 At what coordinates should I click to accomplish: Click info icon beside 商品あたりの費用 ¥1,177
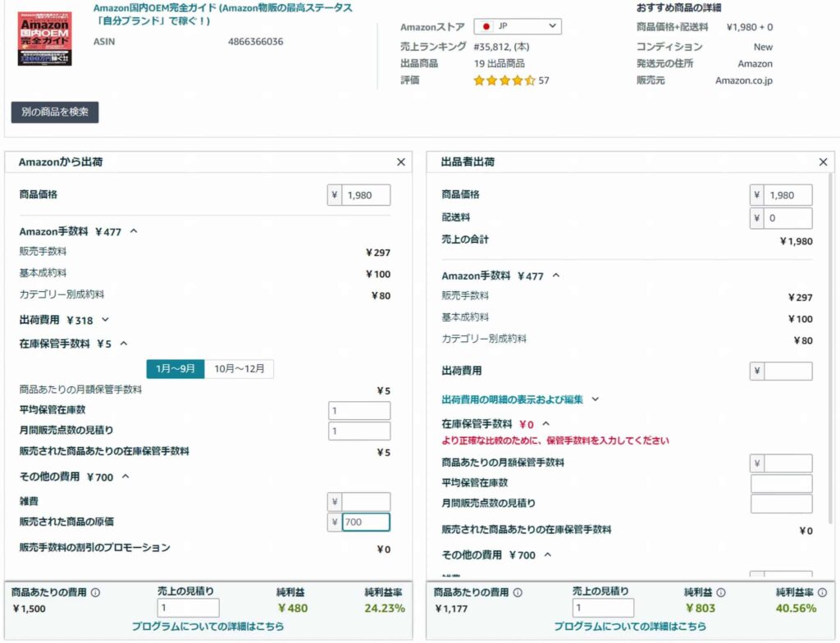click(x=518, y=593)
